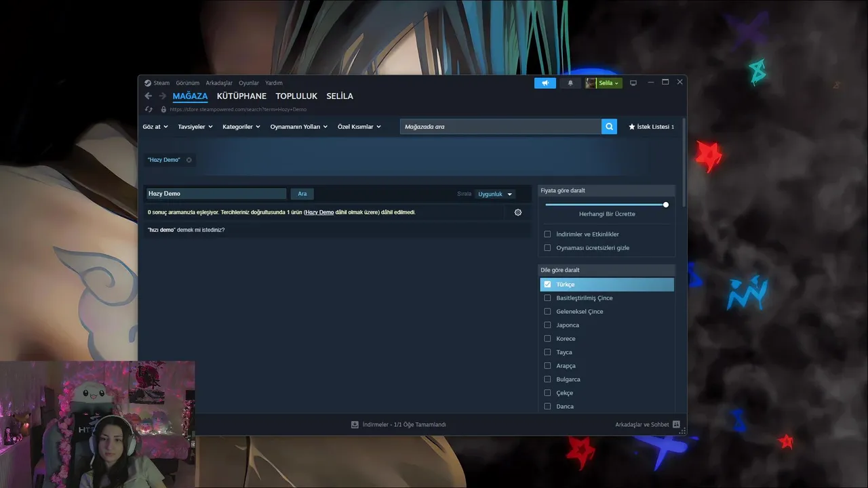Click the Hozy Demo search term field
The image size is (868, 488).
coord(216,194)
